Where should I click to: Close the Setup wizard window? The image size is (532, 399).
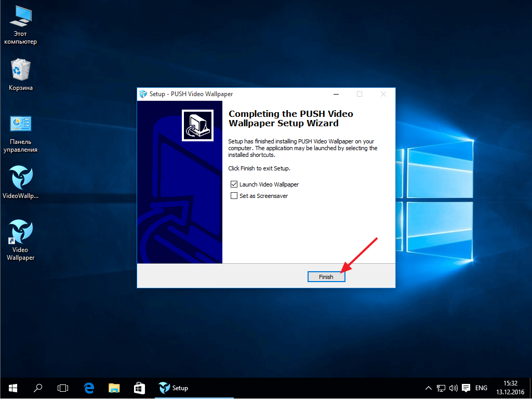pos(383,94)
